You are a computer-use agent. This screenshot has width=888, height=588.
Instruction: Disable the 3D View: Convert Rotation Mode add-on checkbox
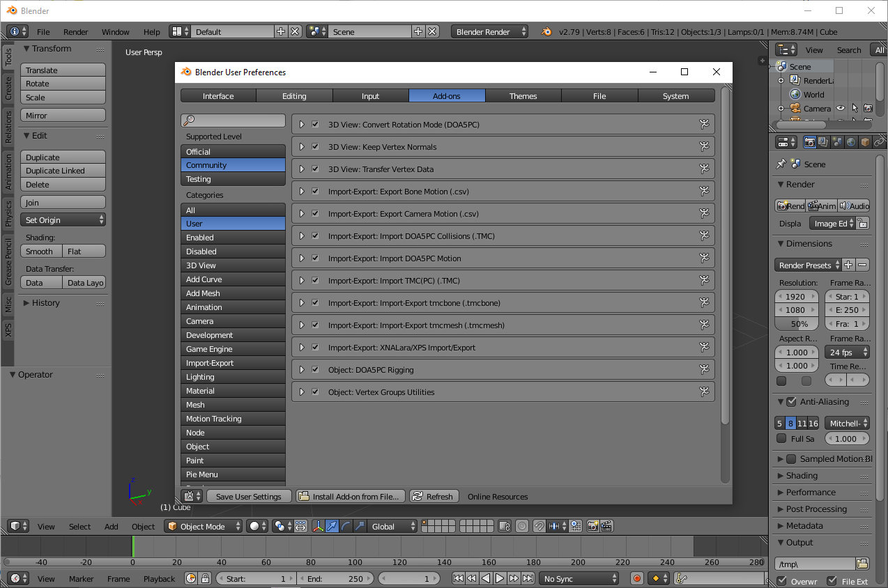click(x=315, y=125)
